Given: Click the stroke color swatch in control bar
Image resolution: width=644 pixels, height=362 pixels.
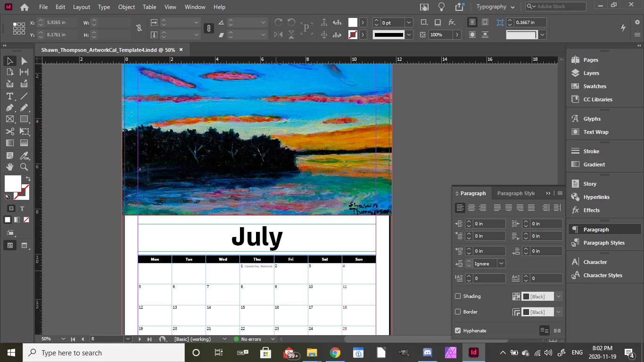Looking at the screenshot, I should point(353,34).
